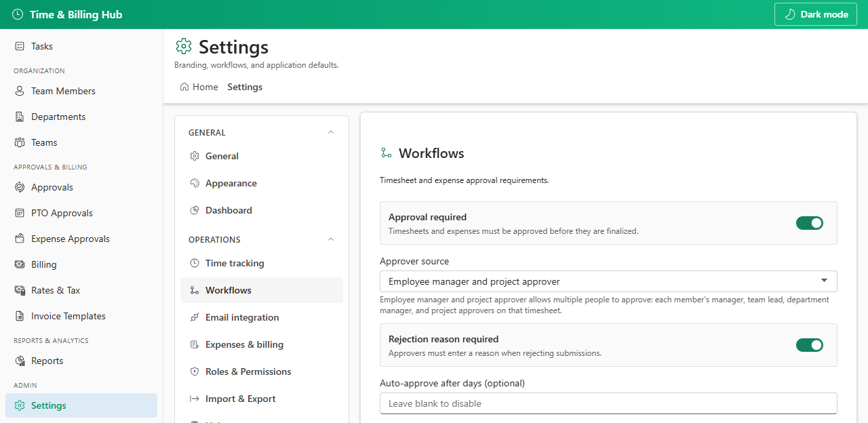Click the large gear icon beside Settings title
The image size is (868, 423).
184,46
